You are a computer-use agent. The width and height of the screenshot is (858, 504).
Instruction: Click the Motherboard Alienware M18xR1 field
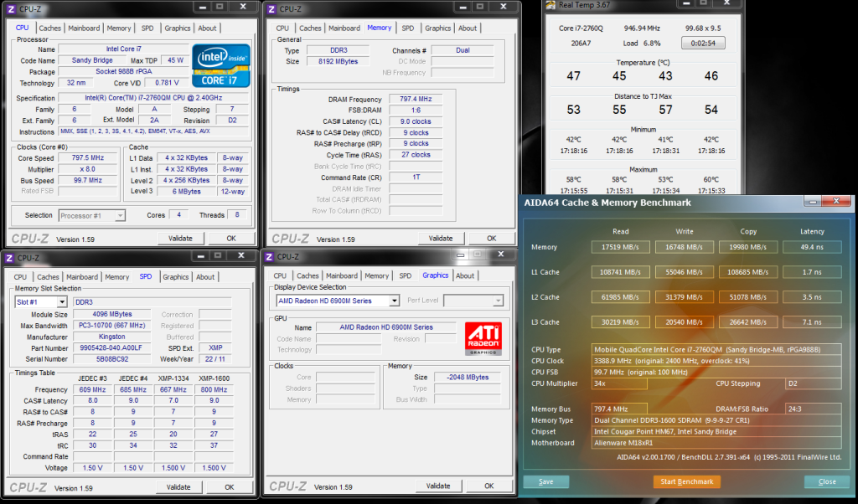pyautogui.click(x=716, y=443)
